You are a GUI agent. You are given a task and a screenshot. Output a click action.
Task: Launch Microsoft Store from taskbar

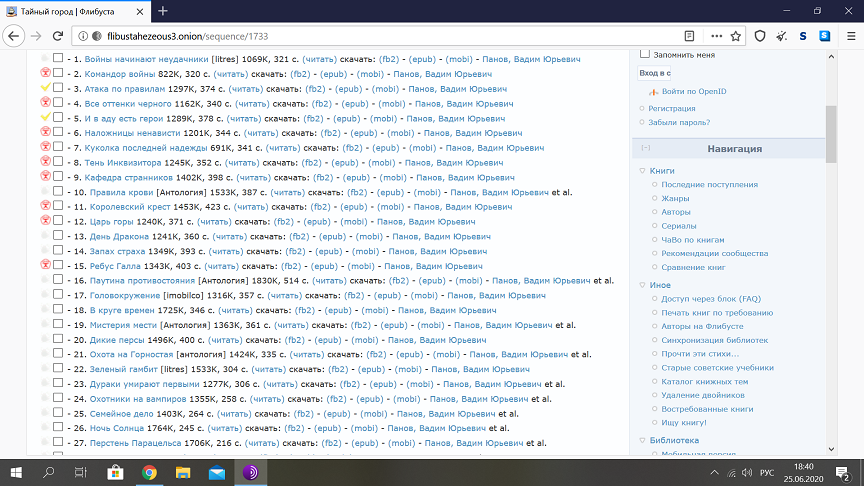[115, 472]
